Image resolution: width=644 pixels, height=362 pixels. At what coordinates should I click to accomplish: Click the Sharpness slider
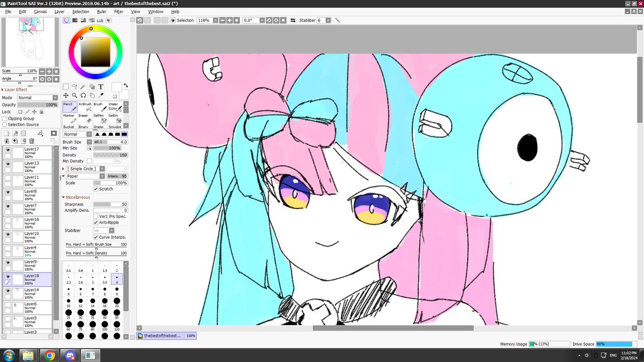111,204
